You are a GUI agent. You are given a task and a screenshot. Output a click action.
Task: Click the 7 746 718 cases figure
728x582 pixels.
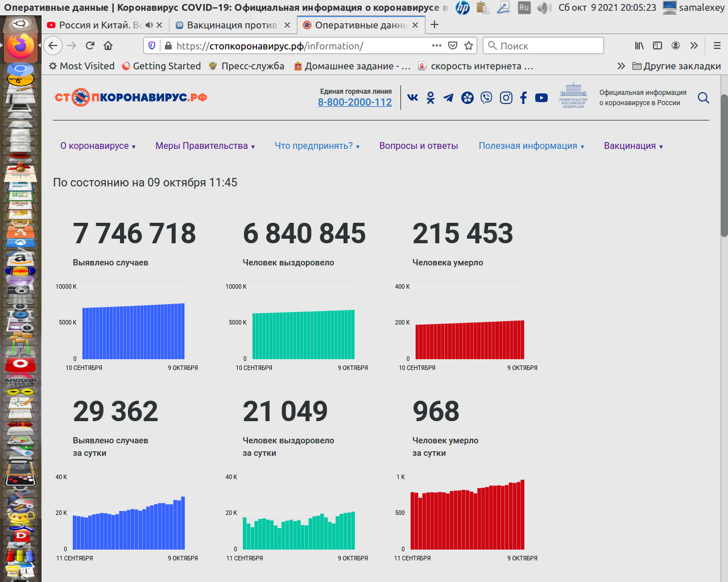point(134,234)
